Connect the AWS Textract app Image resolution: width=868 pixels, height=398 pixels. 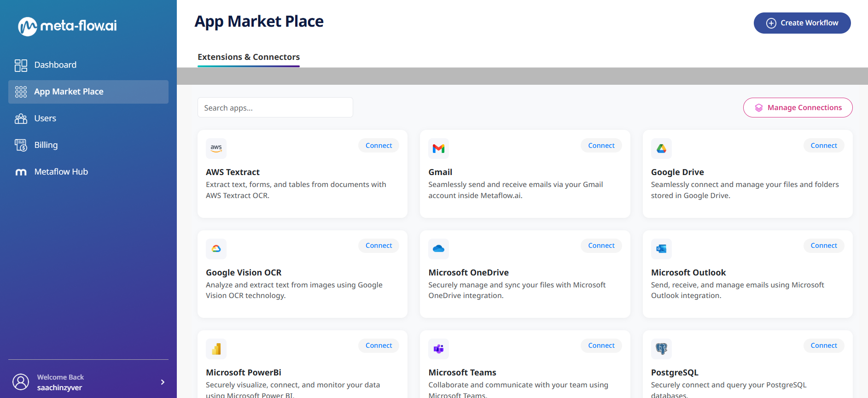point(379,146)
